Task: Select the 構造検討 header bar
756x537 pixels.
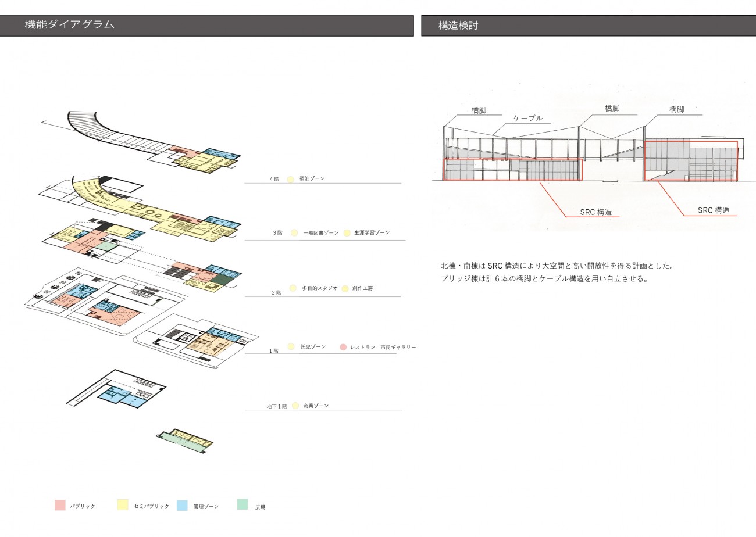Action: click(x=588, y=26)
